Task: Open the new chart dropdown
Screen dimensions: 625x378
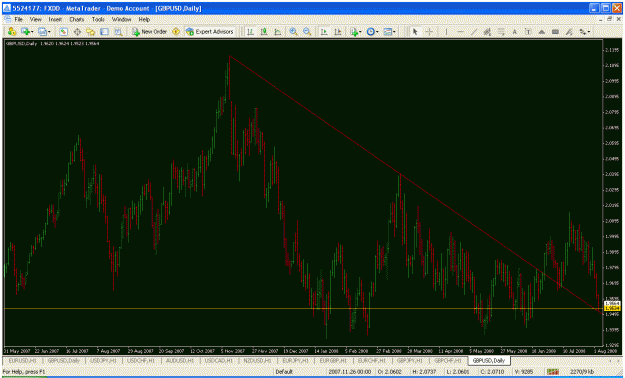Action: (27, 32)
